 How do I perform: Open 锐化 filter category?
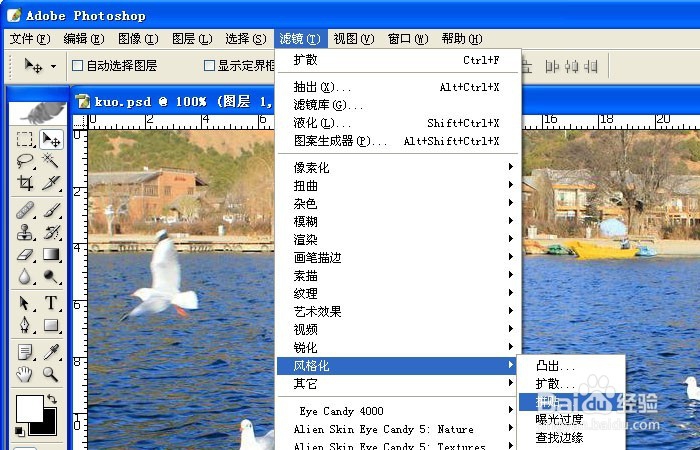(x=398, y=347)
